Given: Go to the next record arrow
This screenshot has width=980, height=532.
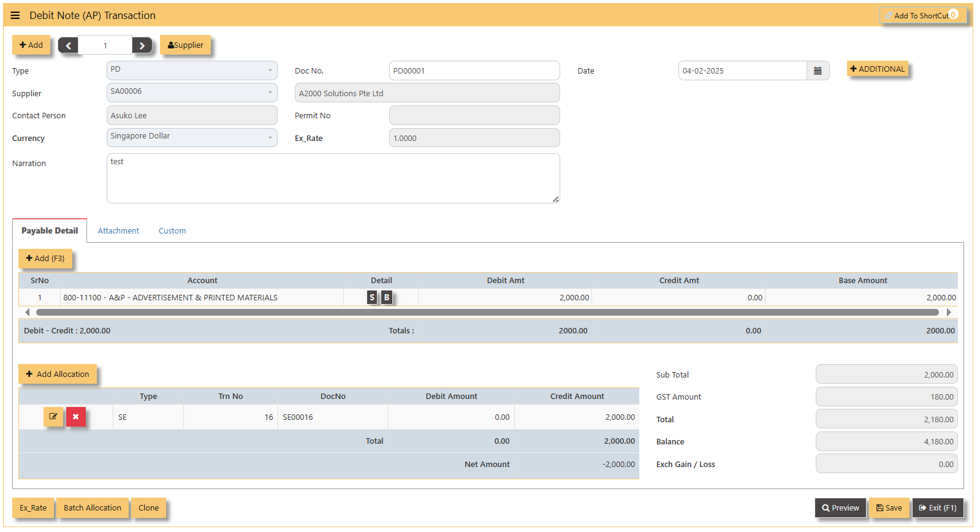Looking at the screenshot, I should 142,45.
